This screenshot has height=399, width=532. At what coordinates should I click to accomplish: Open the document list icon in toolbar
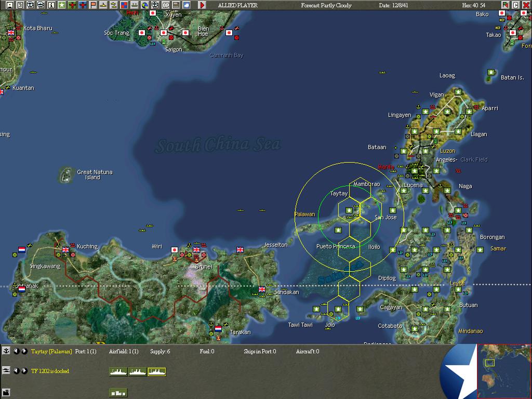20,5
